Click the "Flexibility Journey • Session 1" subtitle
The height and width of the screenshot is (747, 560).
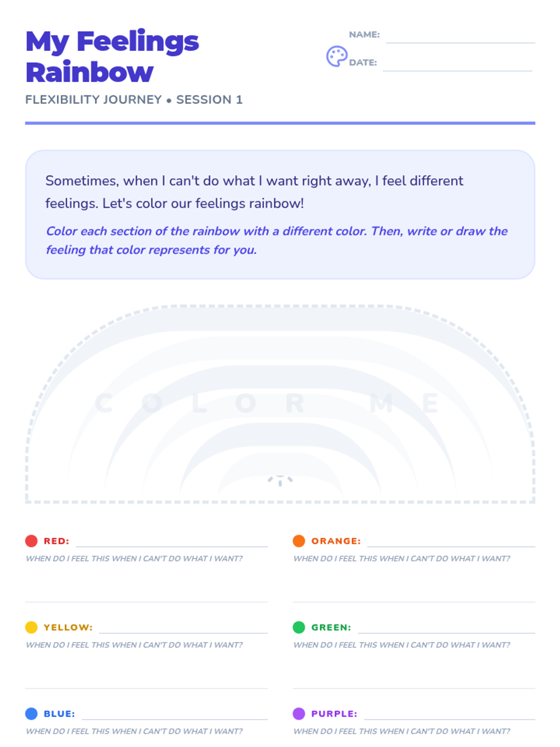click(133, 100)
